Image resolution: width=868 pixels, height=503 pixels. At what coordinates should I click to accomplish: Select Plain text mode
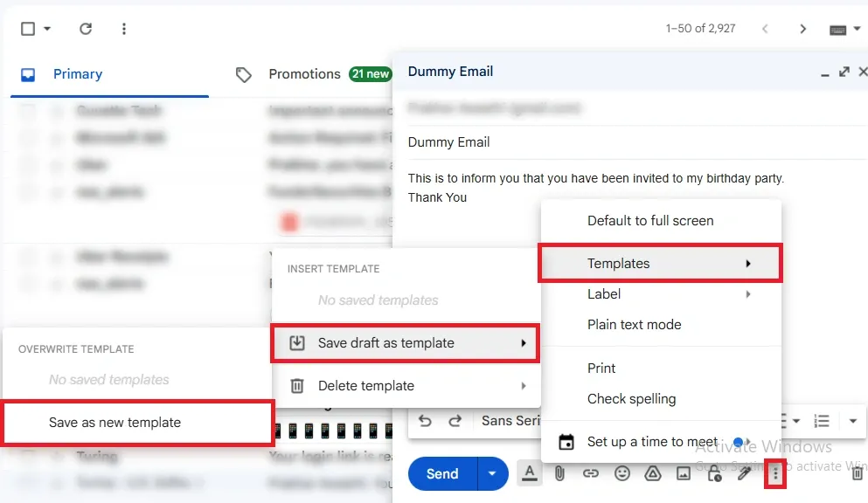coord(661,325)
